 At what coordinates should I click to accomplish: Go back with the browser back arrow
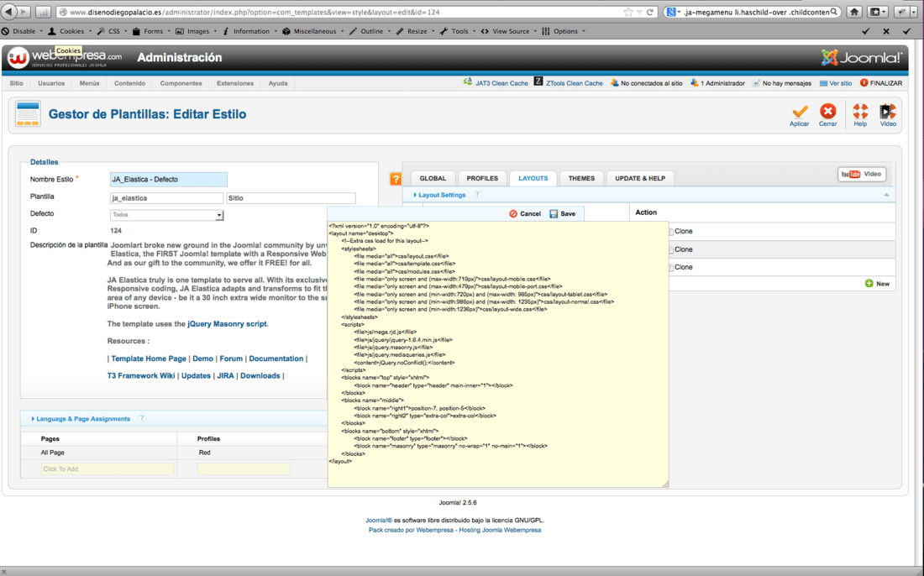tap(9, 12)
